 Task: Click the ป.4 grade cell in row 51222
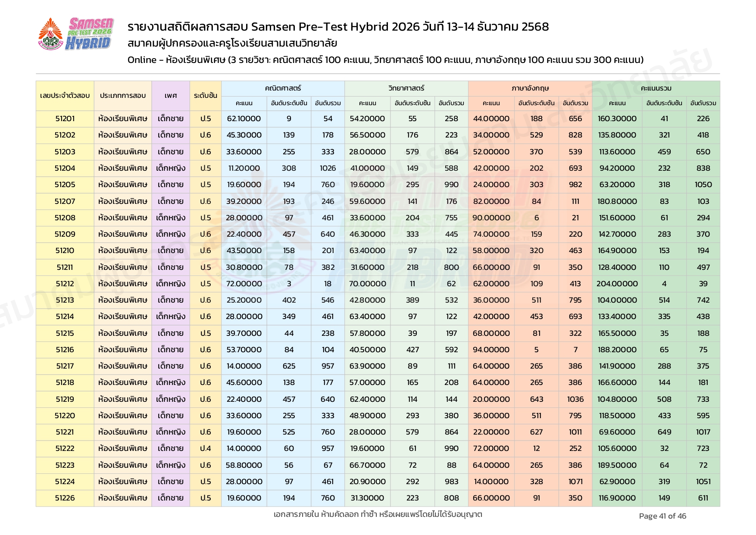point(206,448)
